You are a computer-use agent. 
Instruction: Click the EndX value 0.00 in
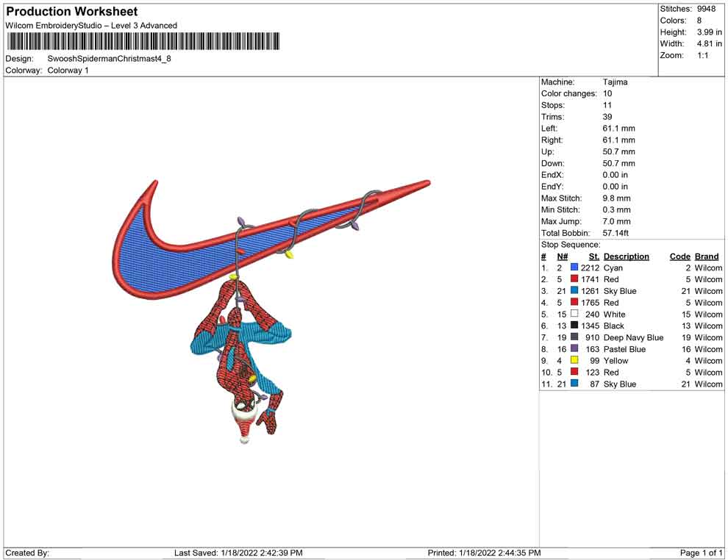tap(615, 175)
